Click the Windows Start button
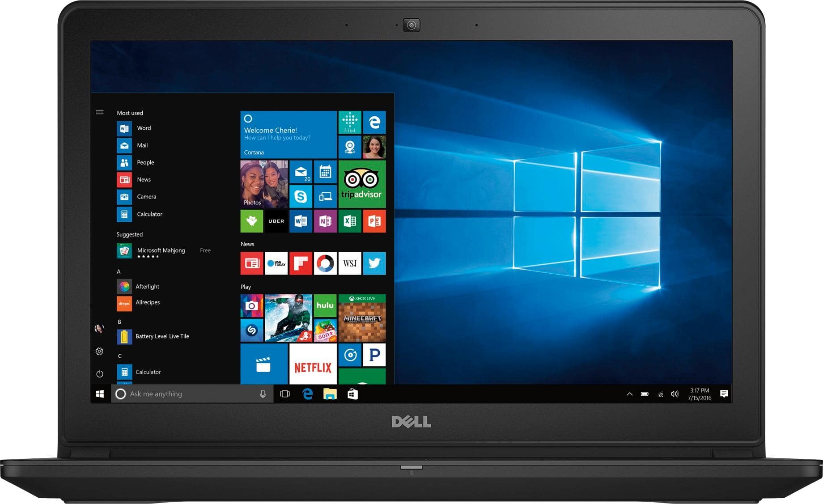This screenshot has width=823, height=504. [100, 394]
